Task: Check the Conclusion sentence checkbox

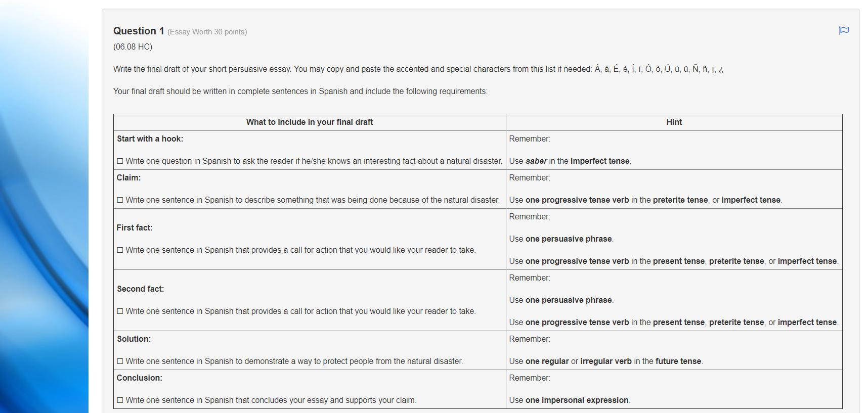Action: pyautogui.click(x=120, y=400)
